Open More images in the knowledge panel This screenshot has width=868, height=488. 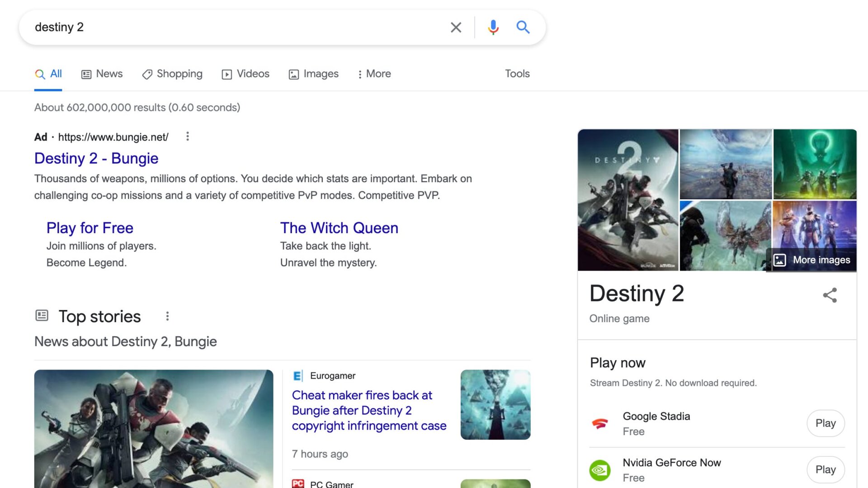[812, 260]
